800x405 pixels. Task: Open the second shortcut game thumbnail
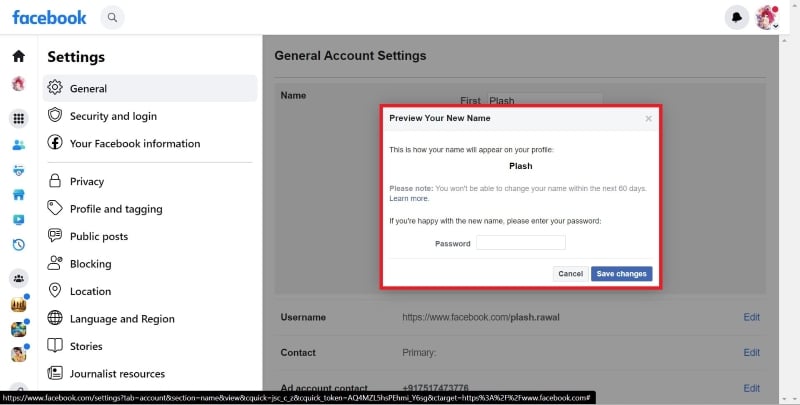point(19,330)
